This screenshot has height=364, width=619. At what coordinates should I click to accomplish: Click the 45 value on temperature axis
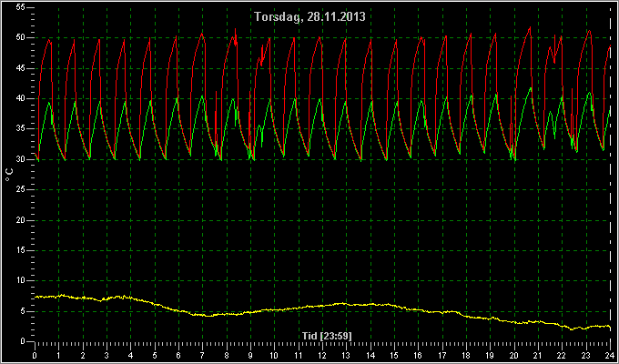point(21,68)
